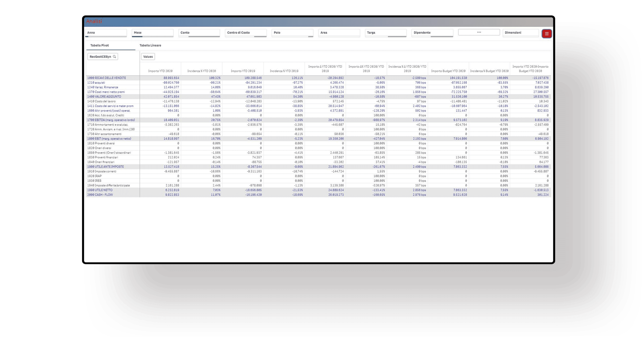This screenshot has width=644, height=343.
Task: Expand the Conto filter pane
Action: pos(199,33)
